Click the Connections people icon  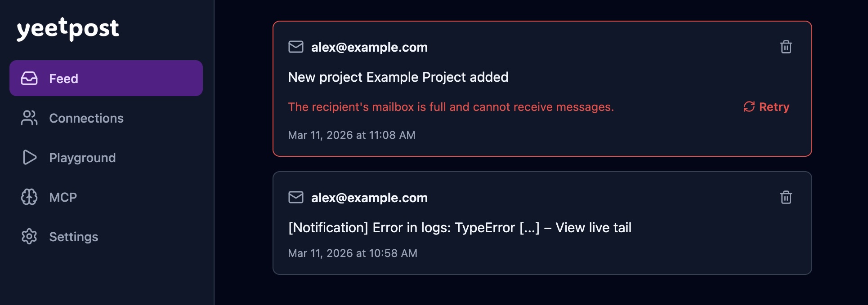point(29,118)
